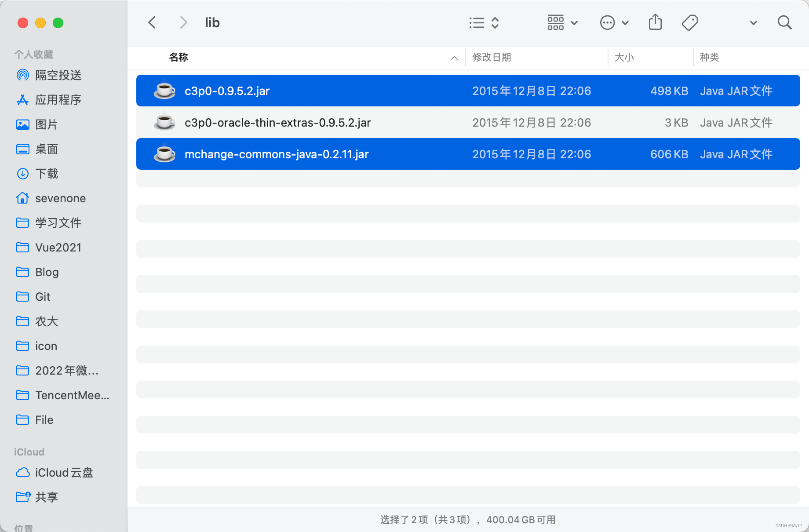The image size is (809, 532).
Task: Open icon folder in sidebar
Action: (x=46, y=346)
